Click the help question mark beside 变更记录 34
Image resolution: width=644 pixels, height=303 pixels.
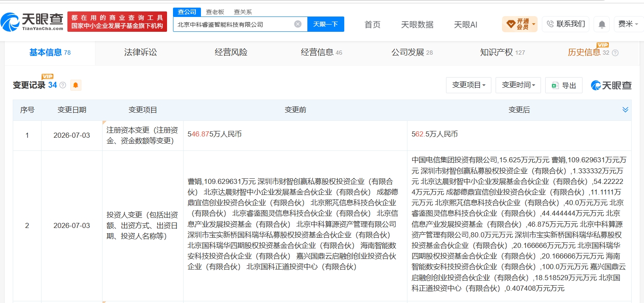(63, 85)
